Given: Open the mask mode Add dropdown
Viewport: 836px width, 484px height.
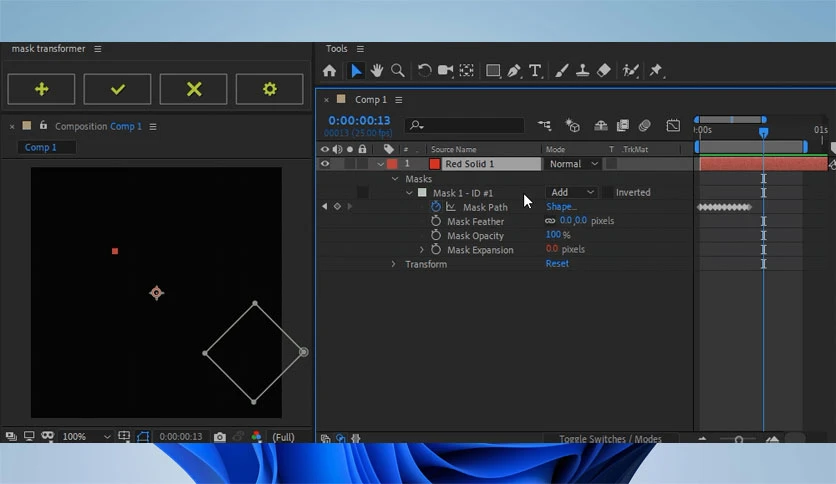Looking at the screenshot, I should click(571, 192).
